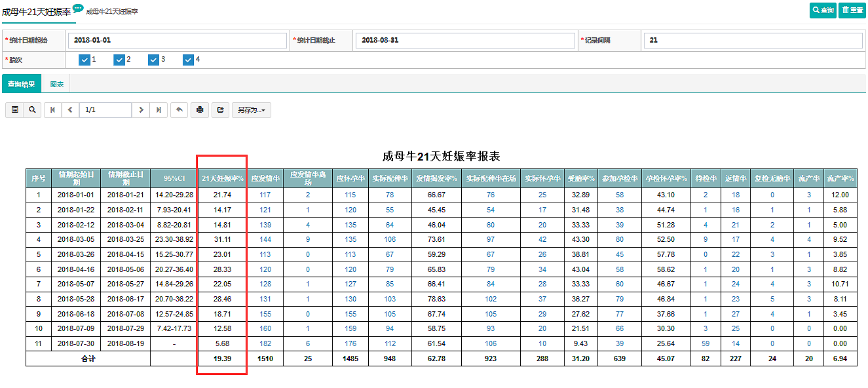Screen dimensions: 868x388
Task: Print the report using printer icon
Action: point(200,110)
